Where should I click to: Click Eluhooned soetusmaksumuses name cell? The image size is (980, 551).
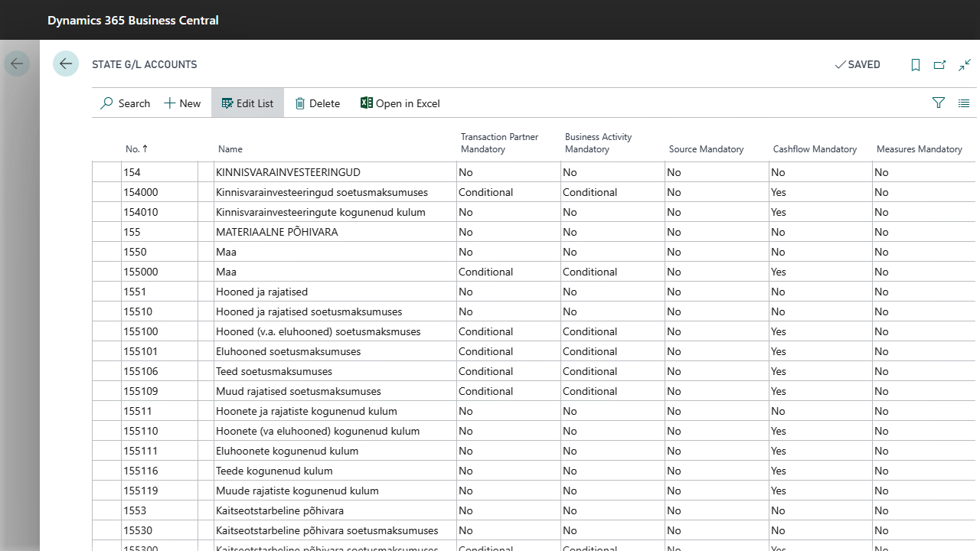334,351
